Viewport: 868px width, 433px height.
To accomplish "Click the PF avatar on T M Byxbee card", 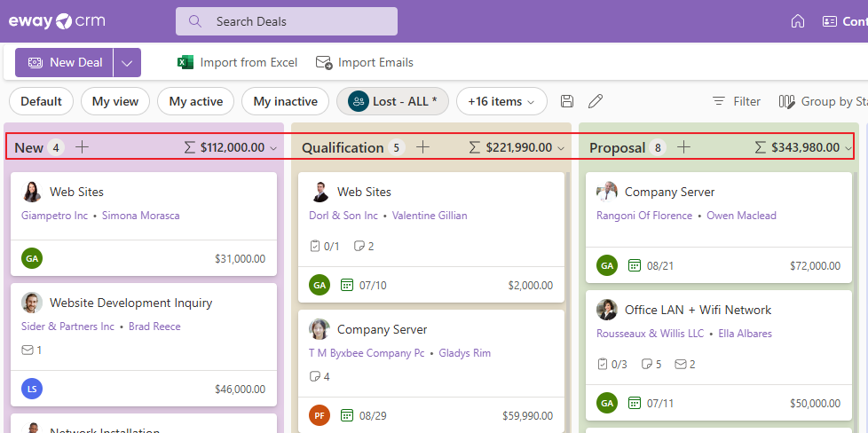I will point(320,415).
